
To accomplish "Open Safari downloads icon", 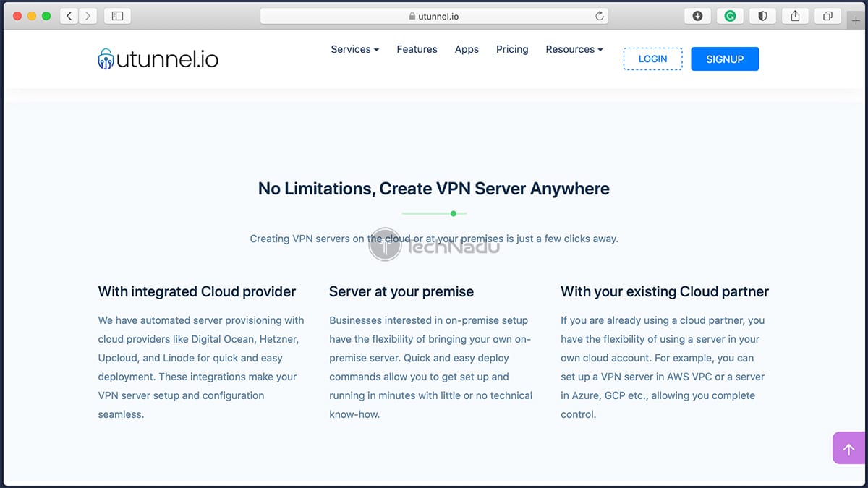I will coord(698,15).
